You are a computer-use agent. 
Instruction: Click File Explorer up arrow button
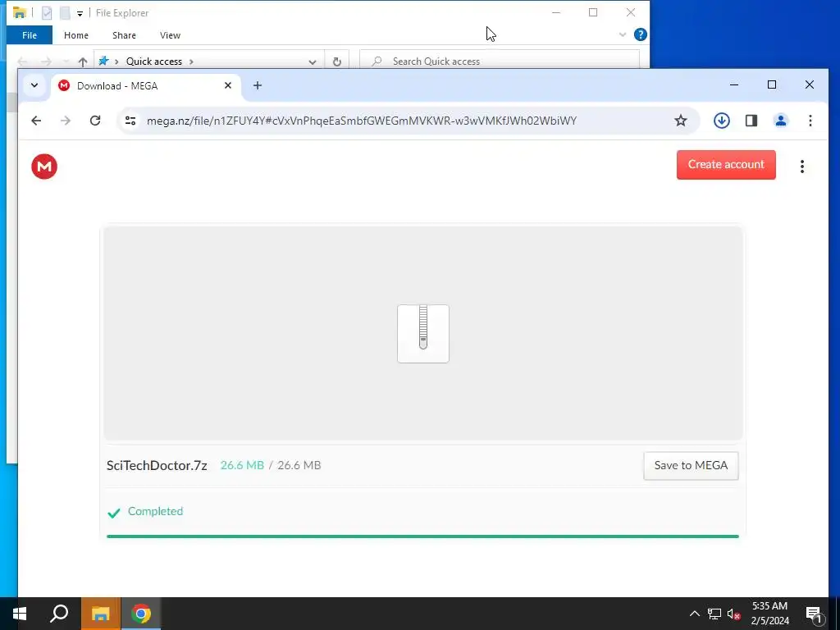[83, 62]
